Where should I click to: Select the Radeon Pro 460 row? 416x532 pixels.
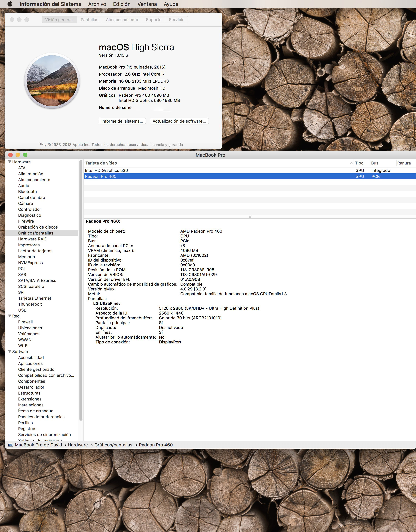(x=250, y=176)
